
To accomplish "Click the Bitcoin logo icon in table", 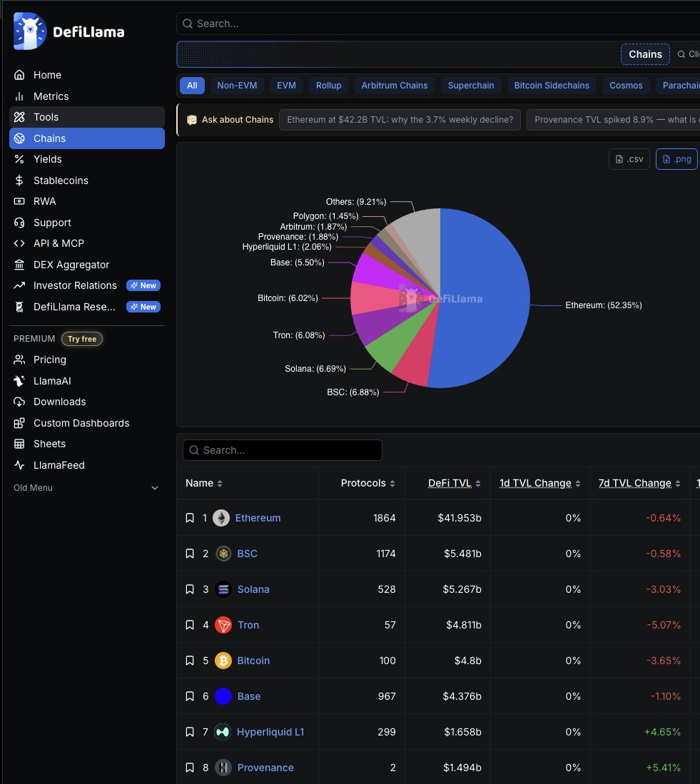I will point(223,661).
